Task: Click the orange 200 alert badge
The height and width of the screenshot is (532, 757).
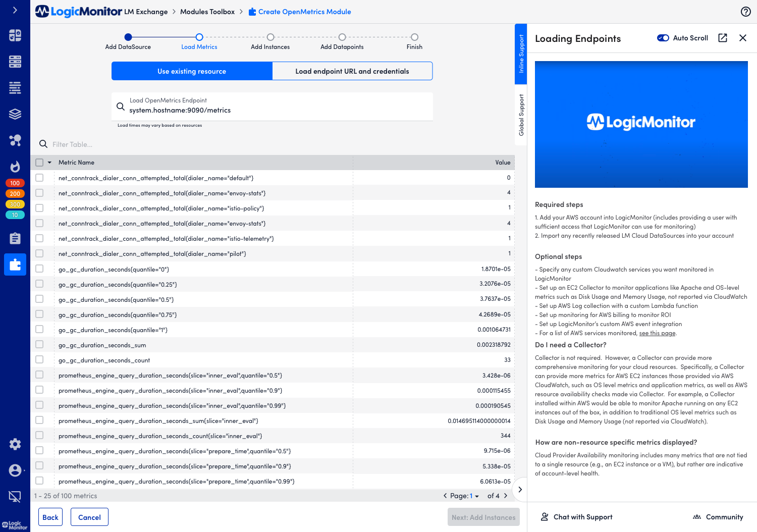Action: pos(15,194)
